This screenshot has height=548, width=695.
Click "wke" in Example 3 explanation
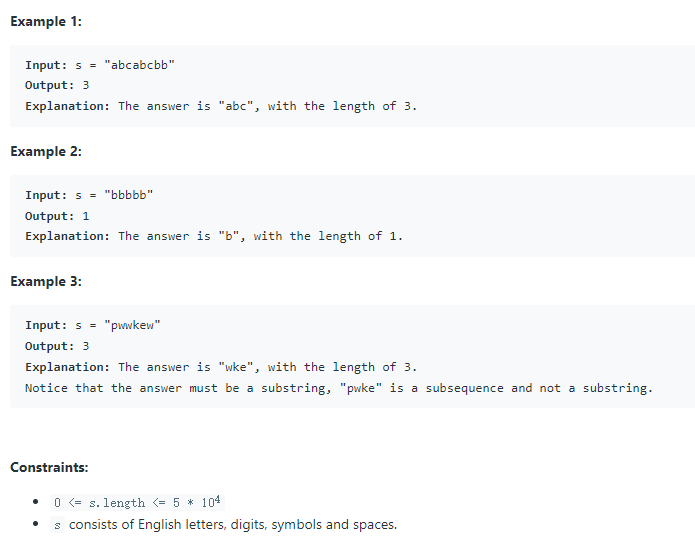coord(236,367)
